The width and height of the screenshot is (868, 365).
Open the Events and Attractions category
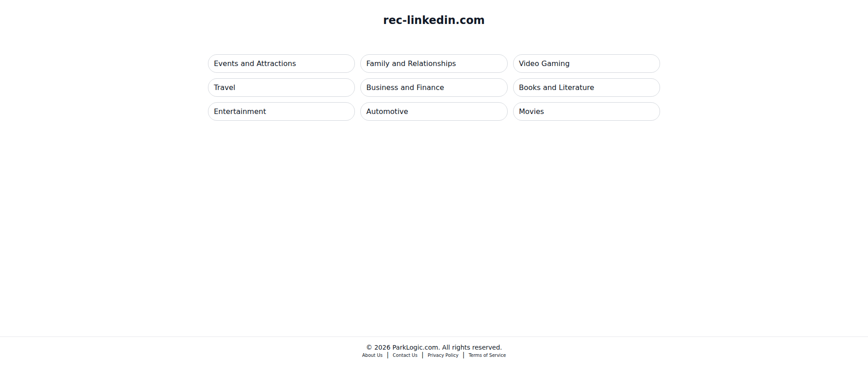[281, 64]
